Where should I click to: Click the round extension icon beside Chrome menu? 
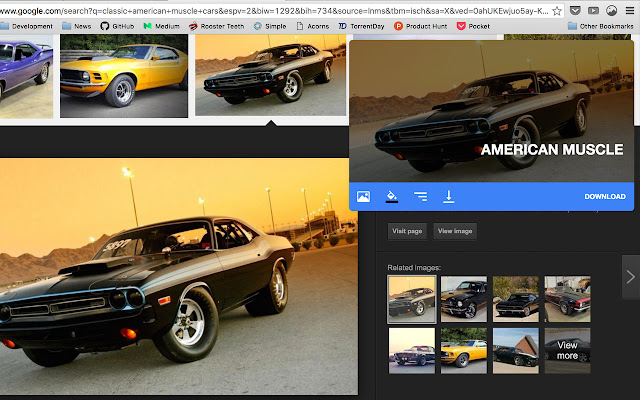click(x=611, y=11)
